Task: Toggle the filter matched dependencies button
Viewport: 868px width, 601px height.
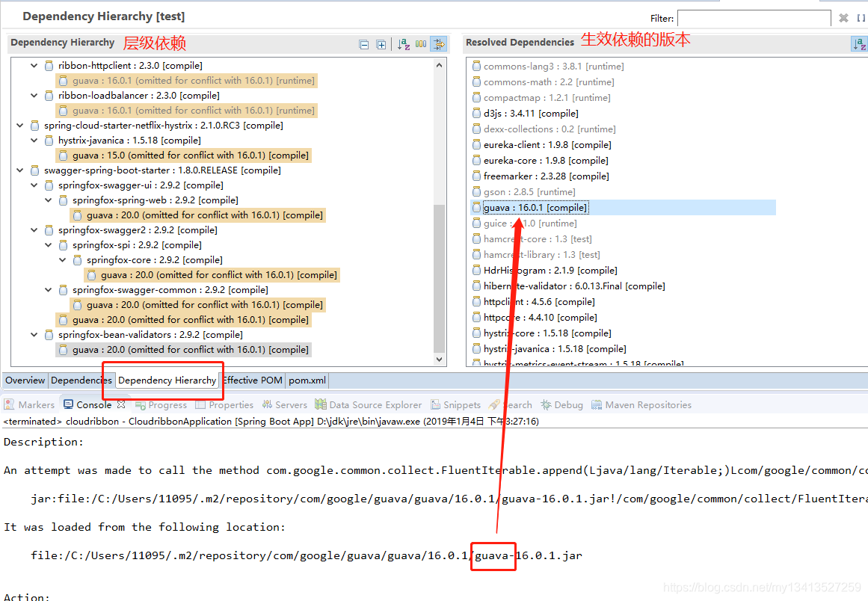Action: pos(439,44)
